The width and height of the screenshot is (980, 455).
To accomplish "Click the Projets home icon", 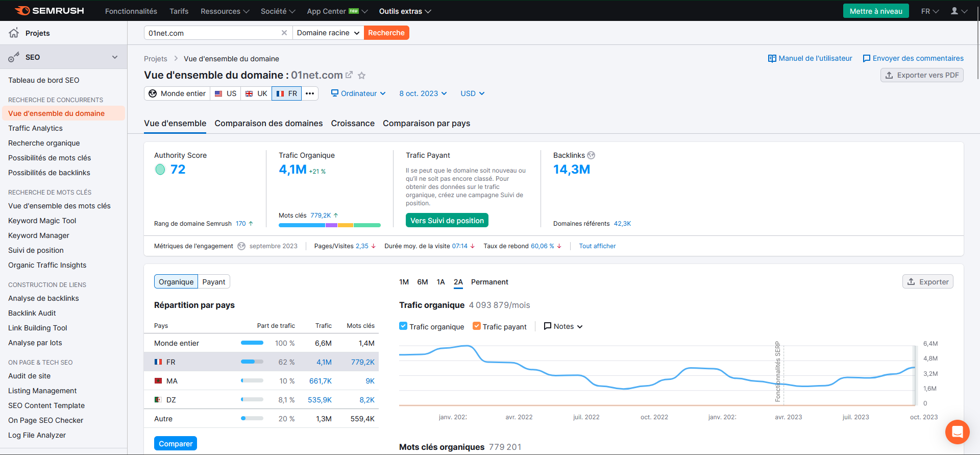I will pyautogui.click(x=14, y=33).
